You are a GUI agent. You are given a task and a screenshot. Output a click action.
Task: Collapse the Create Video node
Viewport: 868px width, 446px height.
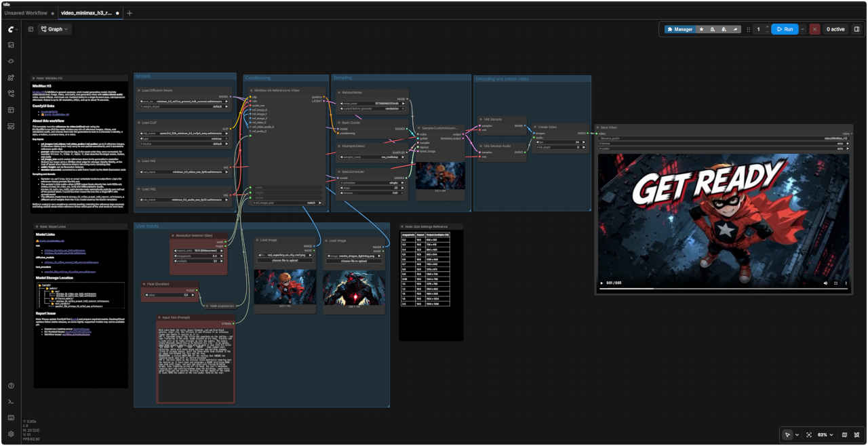pyautogui.click(x=534, y=127)
